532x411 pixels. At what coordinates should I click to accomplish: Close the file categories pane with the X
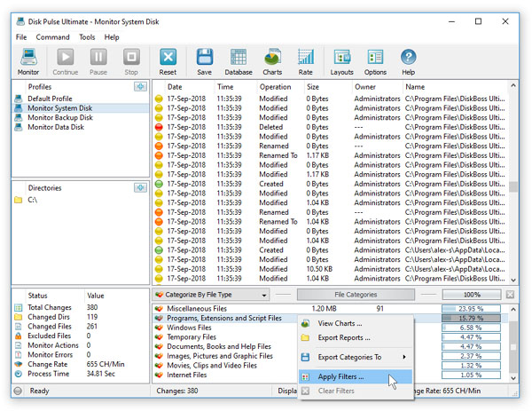(510, 295)
